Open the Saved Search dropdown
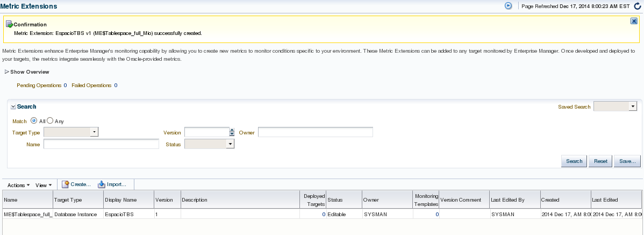Image resolution: width=644 pixels, height=235 pixels. click(632, 106)
